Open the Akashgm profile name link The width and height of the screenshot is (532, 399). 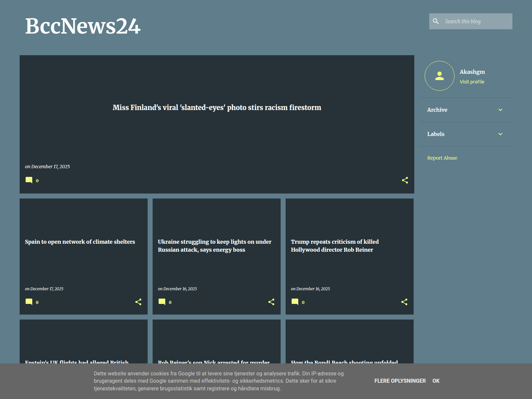[472, 72]
